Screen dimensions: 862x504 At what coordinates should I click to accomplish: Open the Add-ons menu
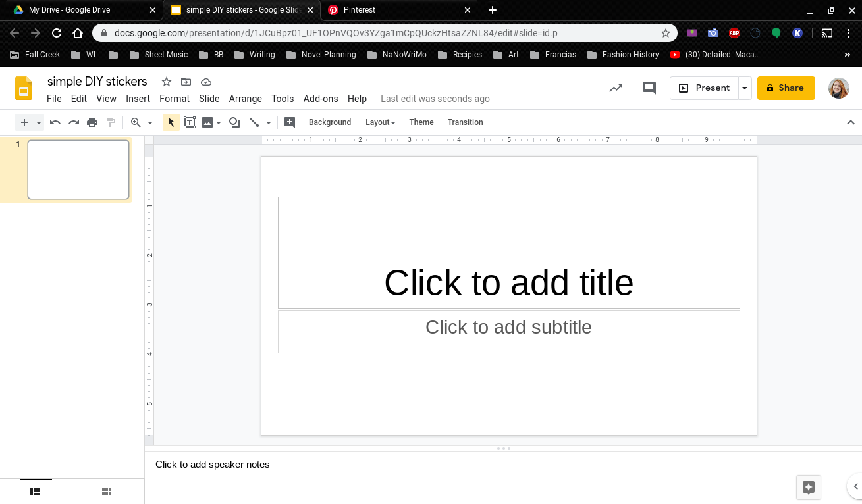point(321,99)
